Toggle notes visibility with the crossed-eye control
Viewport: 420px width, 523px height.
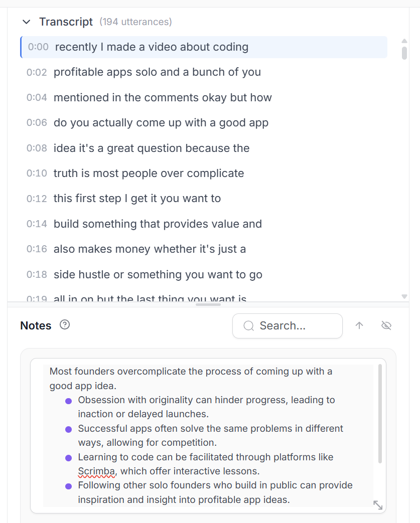click(x=386, y=325)
